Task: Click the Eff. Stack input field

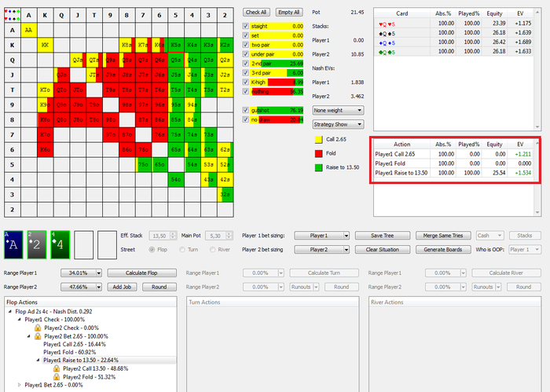Action: tap(162, 236)
